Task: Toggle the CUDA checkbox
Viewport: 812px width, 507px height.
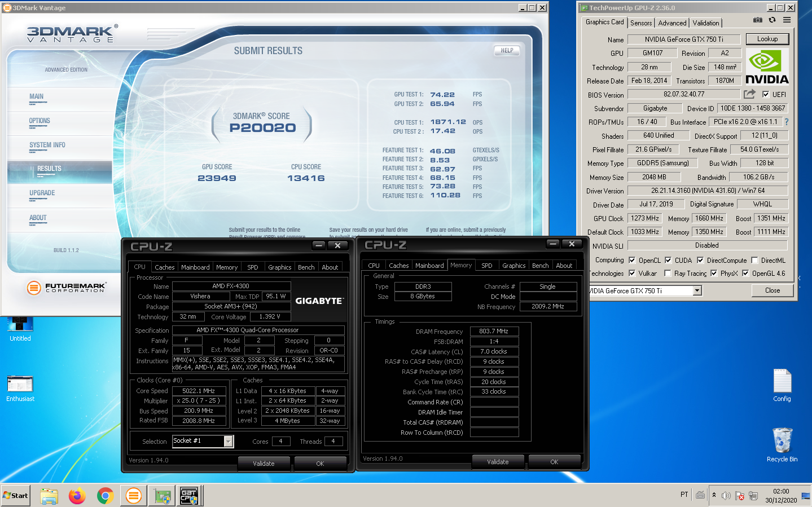Action: (668, 260)
